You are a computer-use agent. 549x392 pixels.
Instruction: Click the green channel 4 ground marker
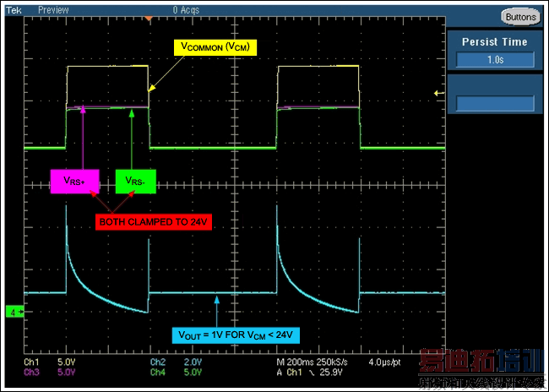(15, 312)
